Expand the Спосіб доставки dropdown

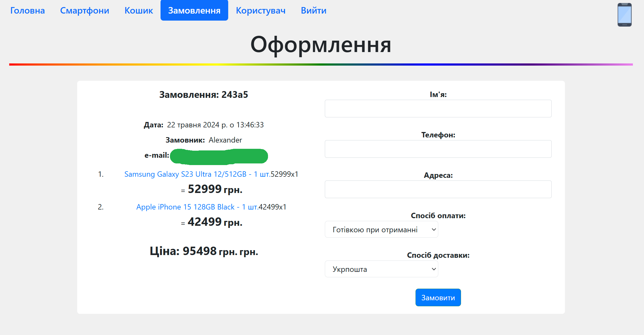[x=381, y=269]
